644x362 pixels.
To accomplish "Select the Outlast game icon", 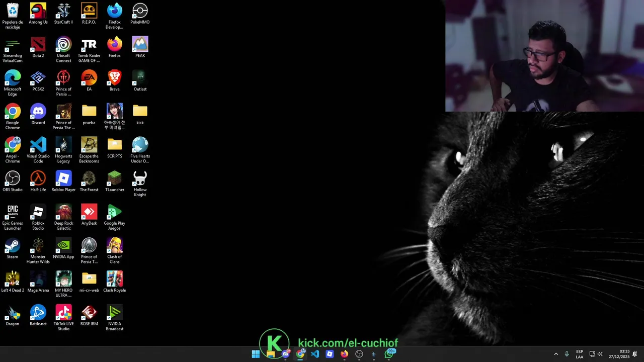I will point(140,81).
